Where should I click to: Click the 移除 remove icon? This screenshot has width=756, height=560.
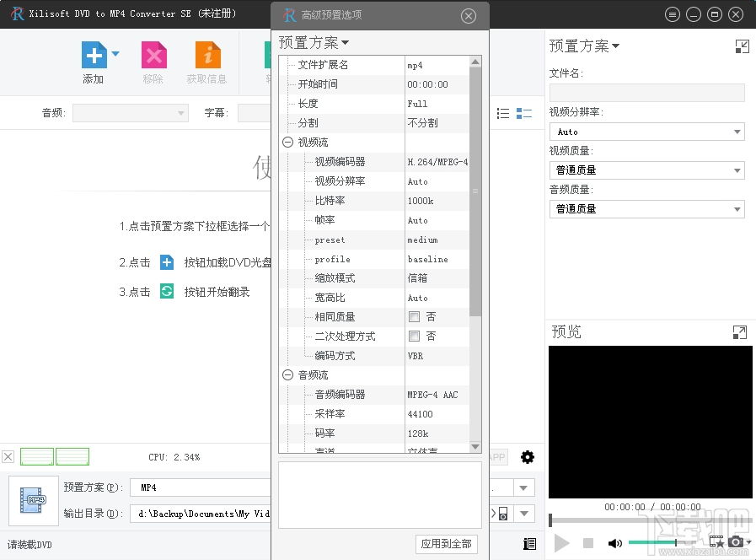153,55
